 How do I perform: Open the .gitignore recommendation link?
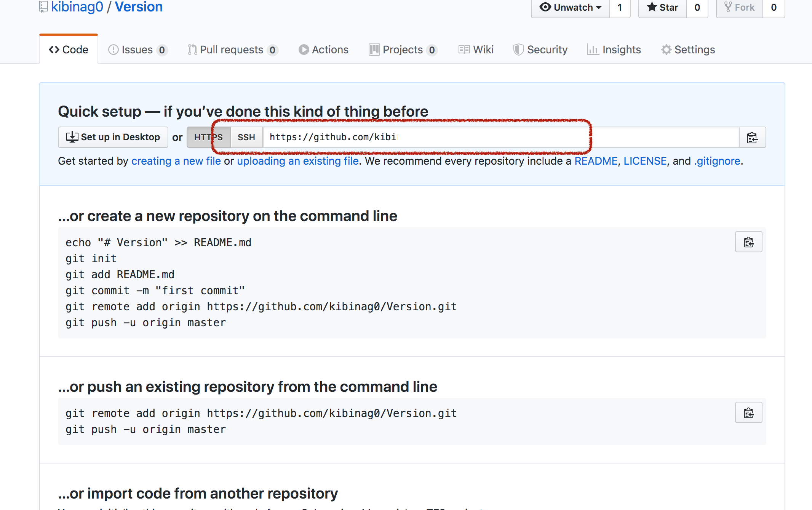[717, 161]
